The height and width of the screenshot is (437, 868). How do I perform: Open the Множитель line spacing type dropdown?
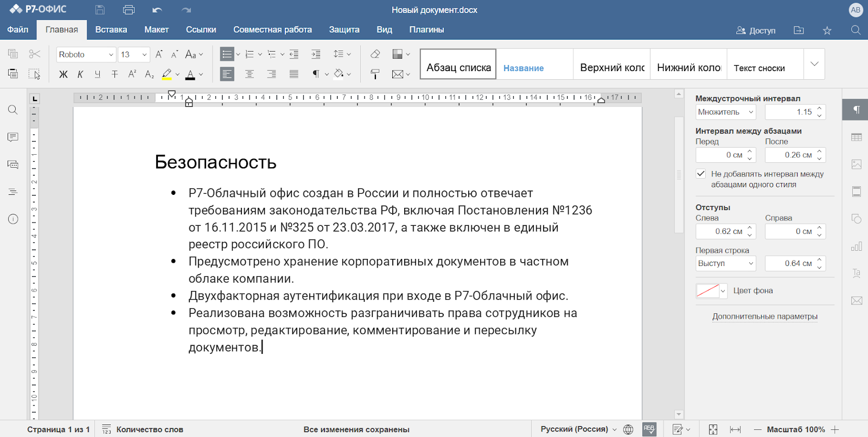pos(726,112)
